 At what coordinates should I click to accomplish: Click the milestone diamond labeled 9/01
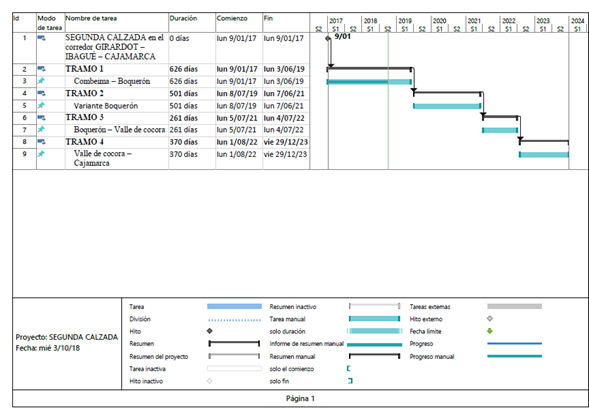[x=328, y=38]
